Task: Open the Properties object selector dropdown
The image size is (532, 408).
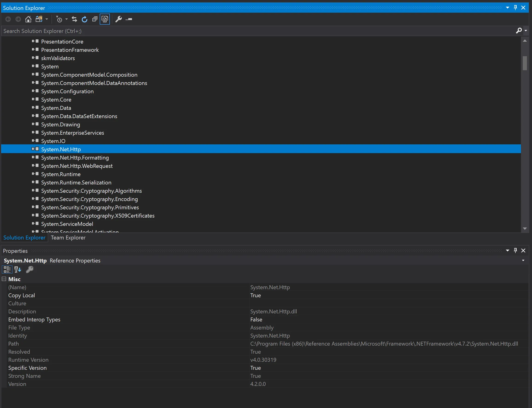Action: pos(523,260)
